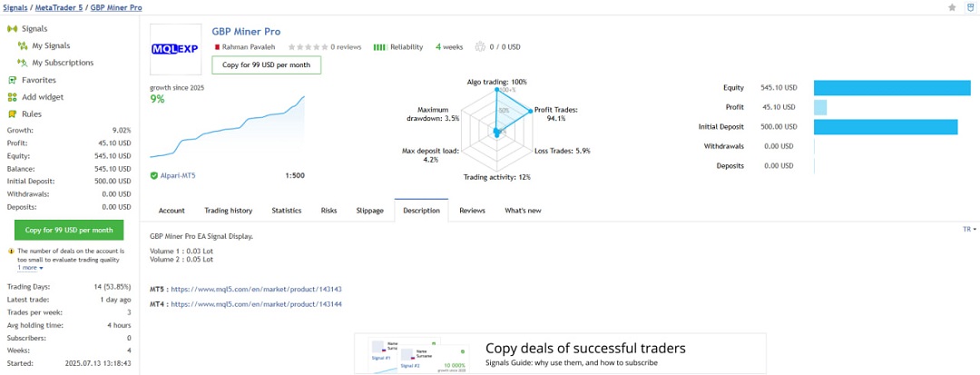The width and height of the screenshot is (980, 375).
Task: Click the Rahman Pavaleh author link
Action: point(251,46)
